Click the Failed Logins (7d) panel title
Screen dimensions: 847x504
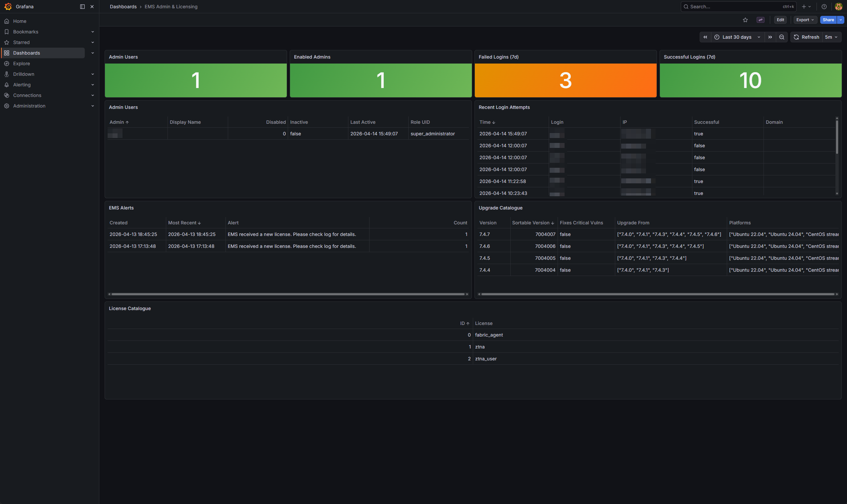click(x=498, y=57)
